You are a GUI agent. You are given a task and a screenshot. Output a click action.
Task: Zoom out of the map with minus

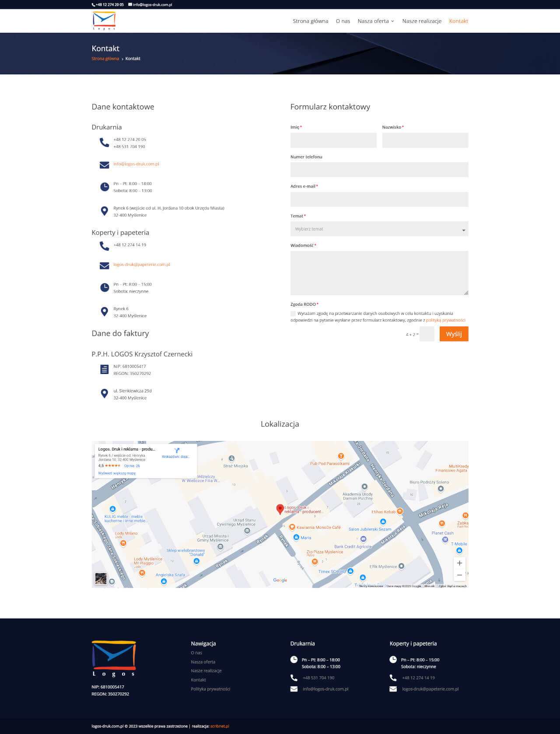tap(459, 575)
